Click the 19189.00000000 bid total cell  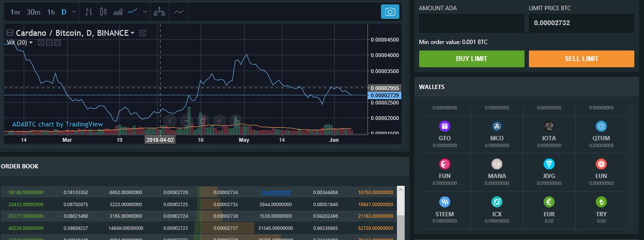(x=26, y=193)
